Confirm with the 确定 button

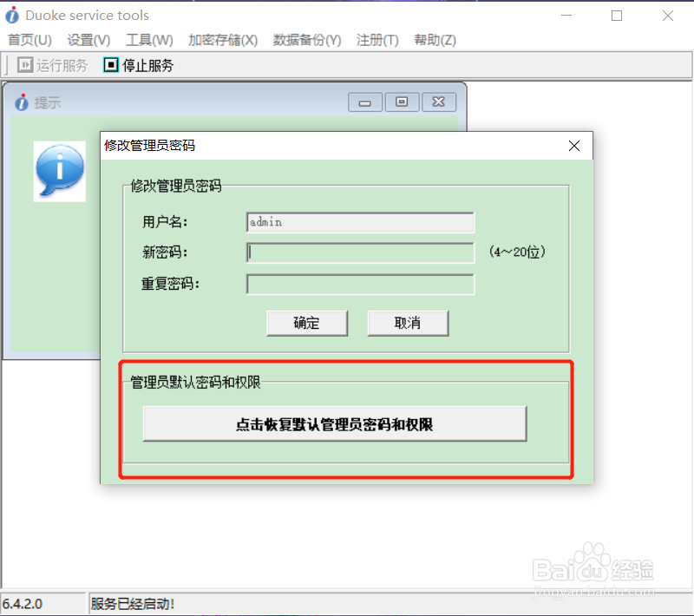pyautogui.click(x=307, y=323)
